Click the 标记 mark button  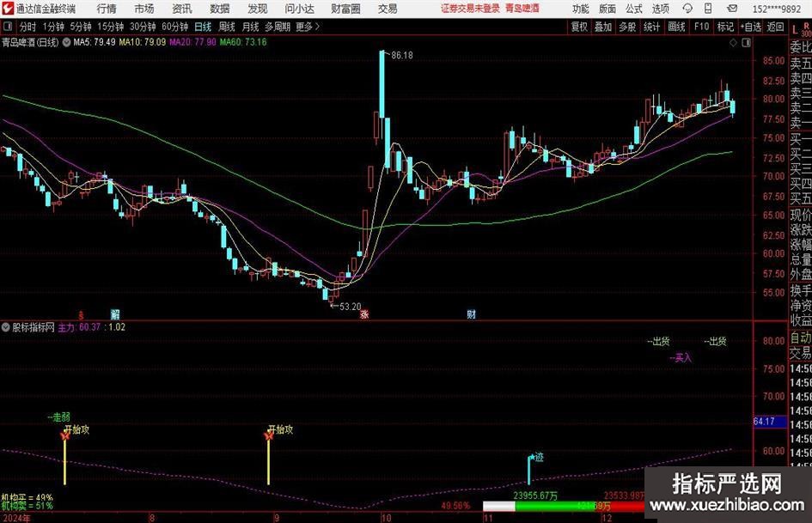[725, 27]
